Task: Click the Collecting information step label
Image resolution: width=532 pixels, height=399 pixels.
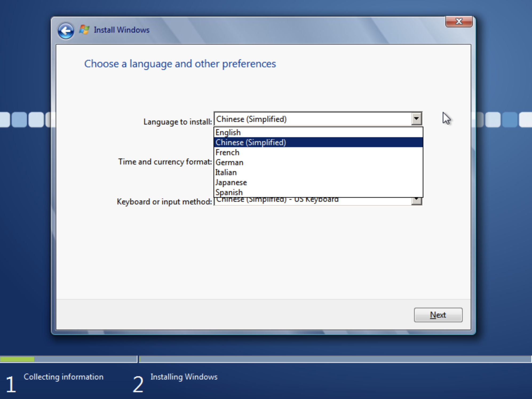Action: click(x=63, y=377)
